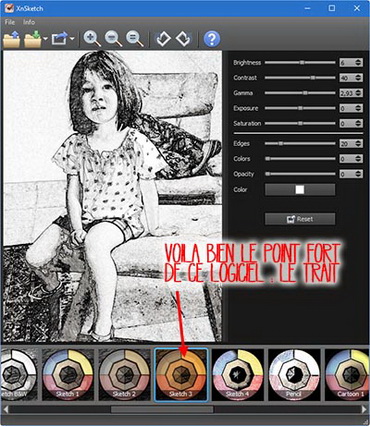Select the Sketch 4 preset thumbnail
The height and width of the screenshot is (426, 370).
click(x=238, y=375)
